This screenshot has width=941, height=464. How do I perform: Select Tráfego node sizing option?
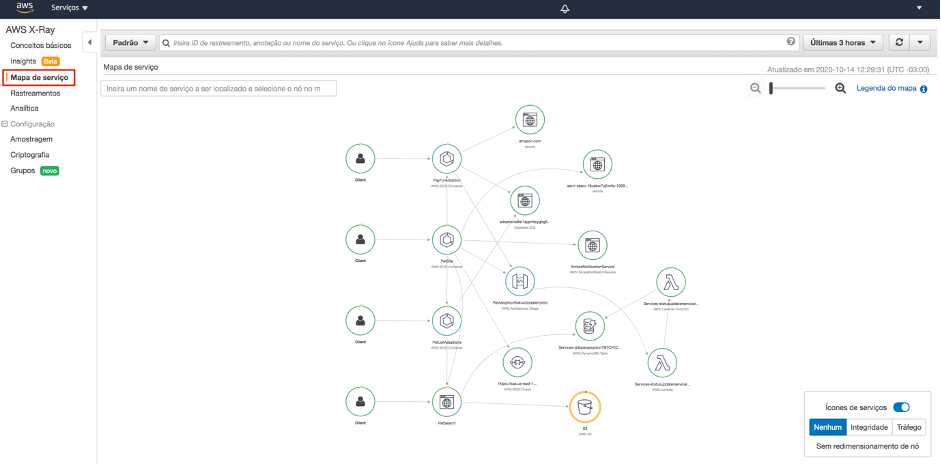tap(909, 427)
